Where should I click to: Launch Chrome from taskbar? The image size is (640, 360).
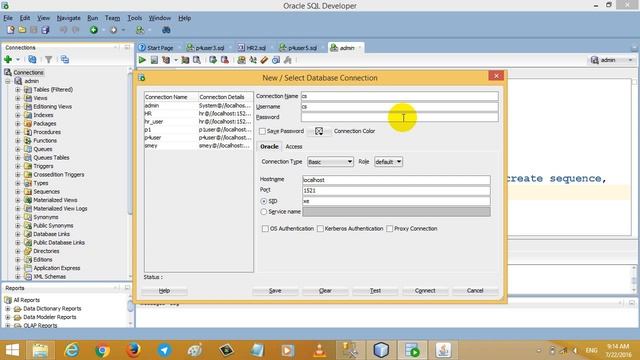[102, 350]
